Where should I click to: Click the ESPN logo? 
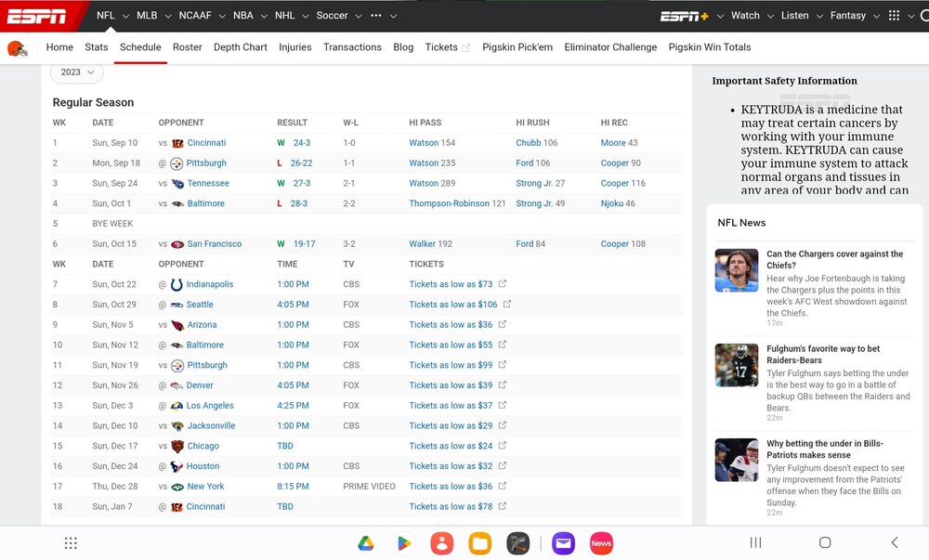(36, 16)
